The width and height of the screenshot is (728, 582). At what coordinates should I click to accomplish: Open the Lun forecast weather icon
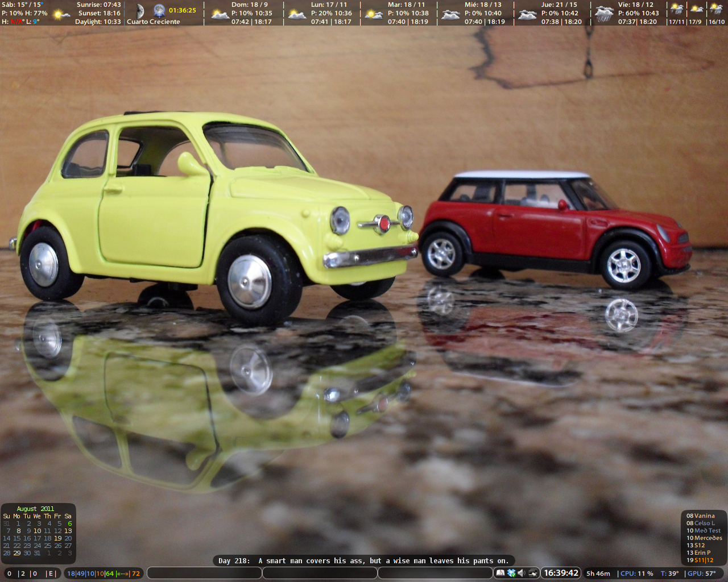click(297, 14)
